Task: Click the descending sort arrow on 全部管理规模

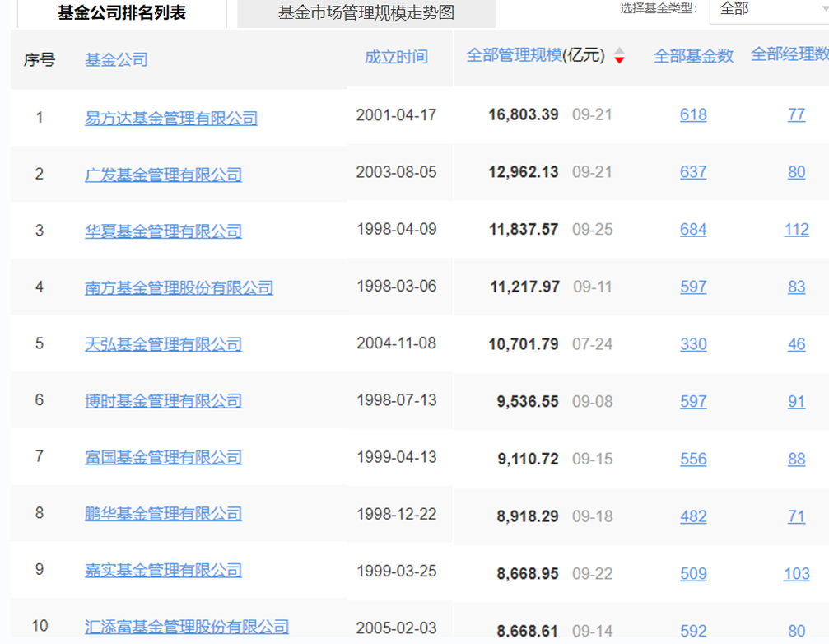Action: [x=619, y=60]
